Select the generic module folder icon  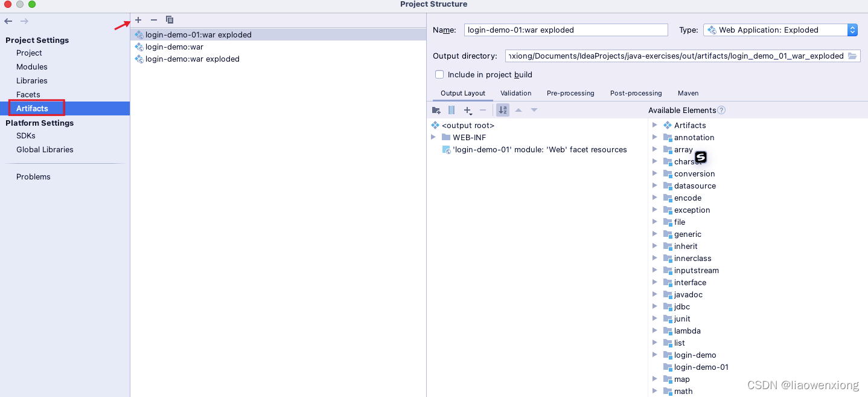[668, 234]
